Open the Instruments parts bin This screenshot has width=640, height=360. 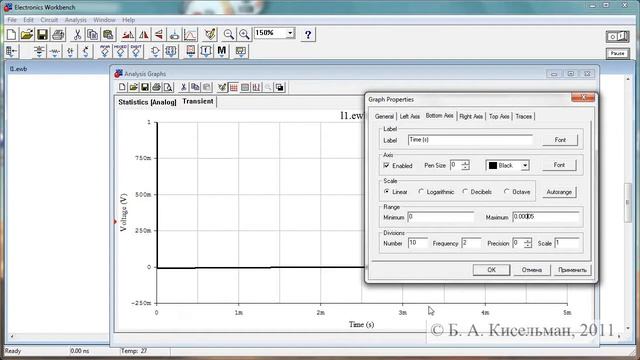click(241, 51)
